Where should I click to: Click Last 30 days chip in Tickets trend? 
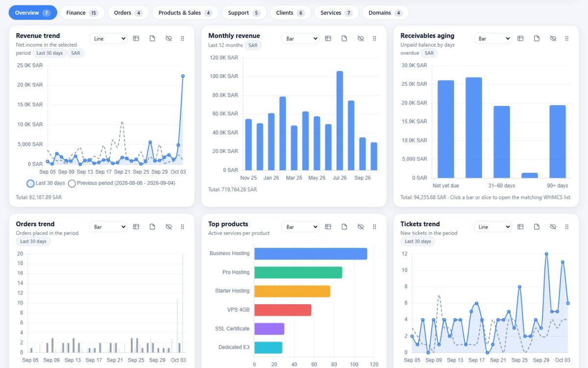pyautogui.click(x=418, y=241)
